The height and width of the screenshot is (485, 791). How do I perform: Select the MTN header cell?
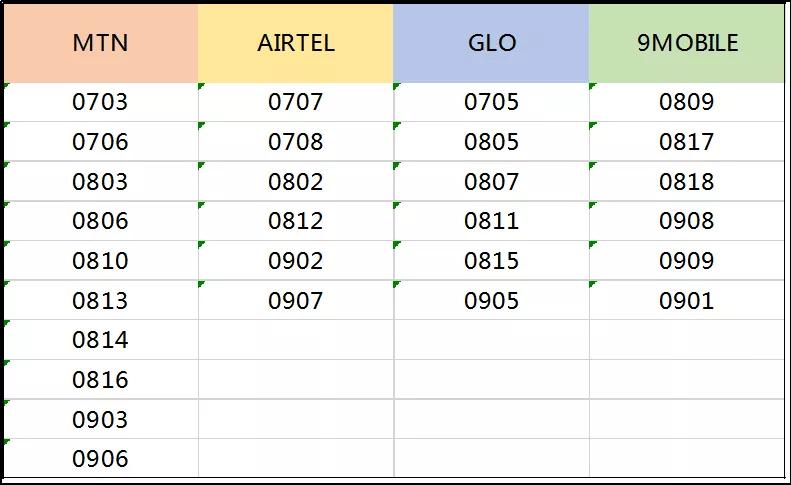pyautogui.click(x=100, y=43)
